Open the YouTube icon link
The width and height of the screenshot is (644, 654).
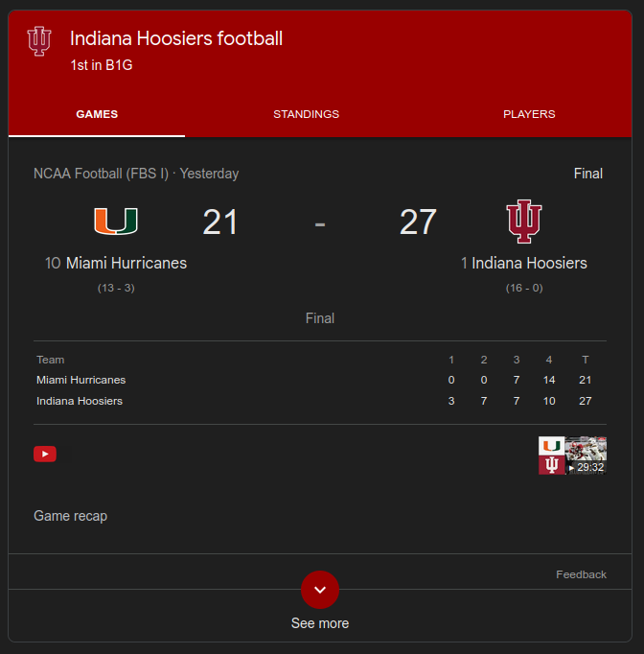coord(45,454)
